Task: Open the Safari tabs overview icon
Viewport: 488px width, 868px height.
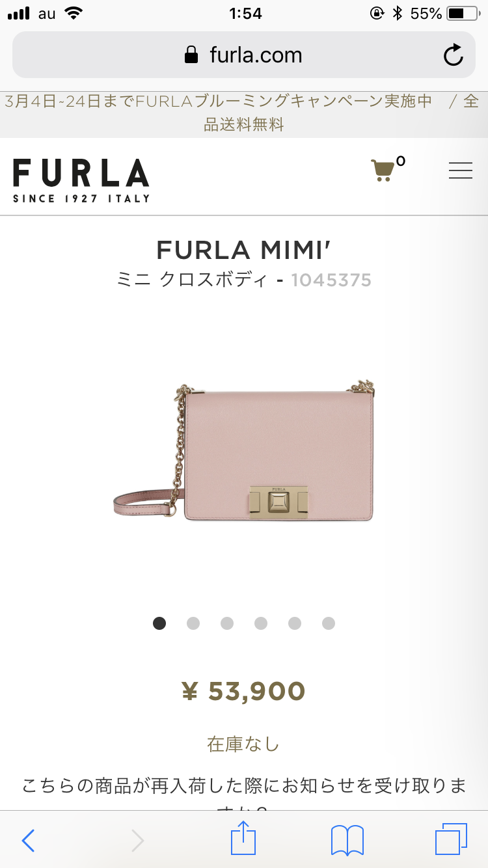Action: [x=451, y=839]
